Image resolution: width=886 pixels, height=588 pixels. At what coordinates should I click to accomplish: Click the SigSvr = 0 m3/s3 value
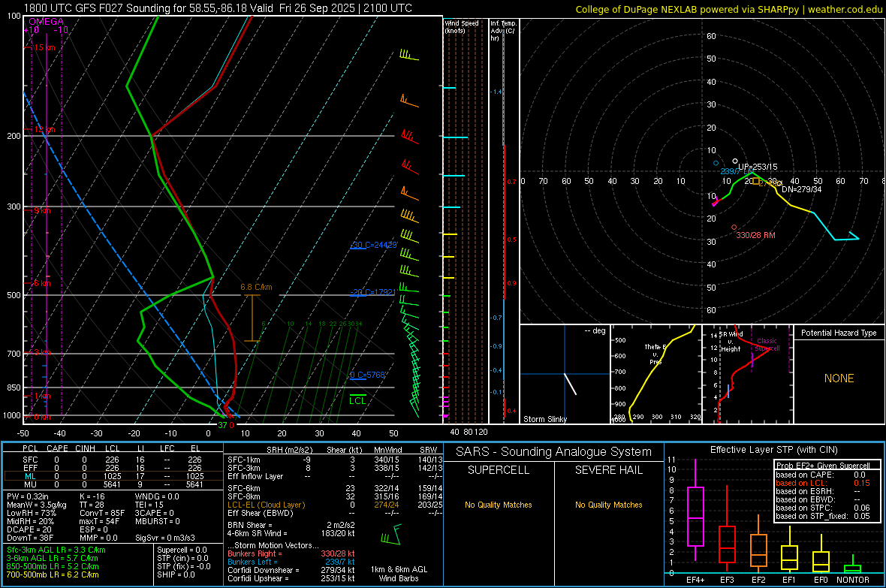pyautogui.click(x=165, y=538)
